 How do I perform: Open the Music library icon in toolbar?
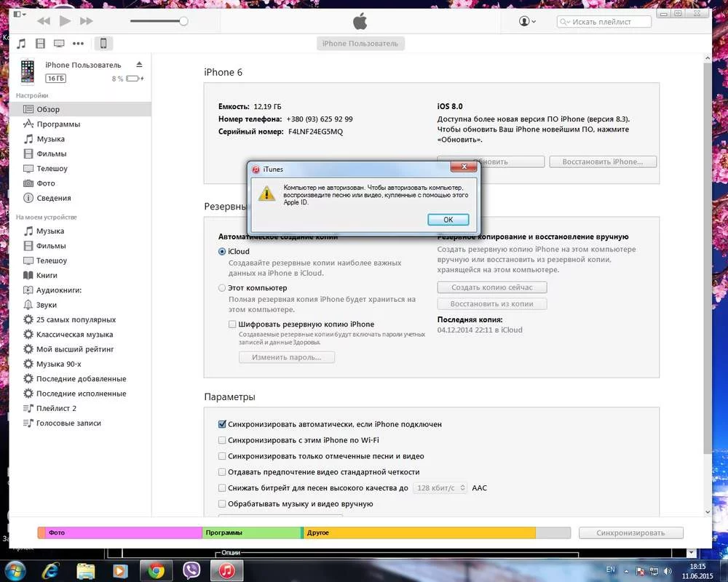pos(21,44)
